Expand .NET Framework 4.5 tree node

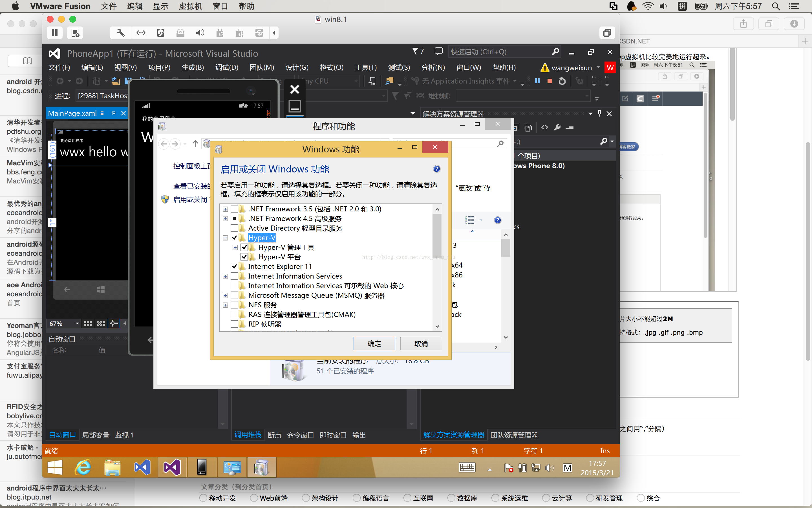[x=225, y=219]
